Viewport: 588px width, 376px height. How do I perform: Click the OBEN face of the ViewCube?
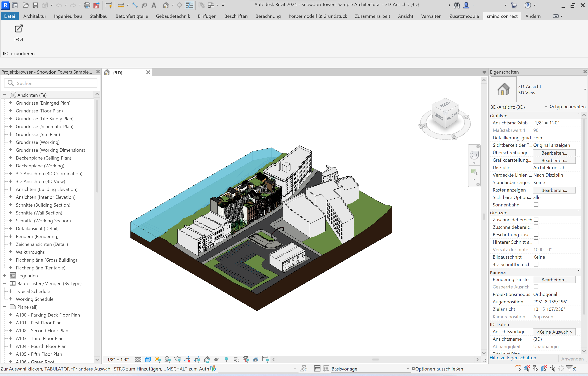[x=445, y=105]
